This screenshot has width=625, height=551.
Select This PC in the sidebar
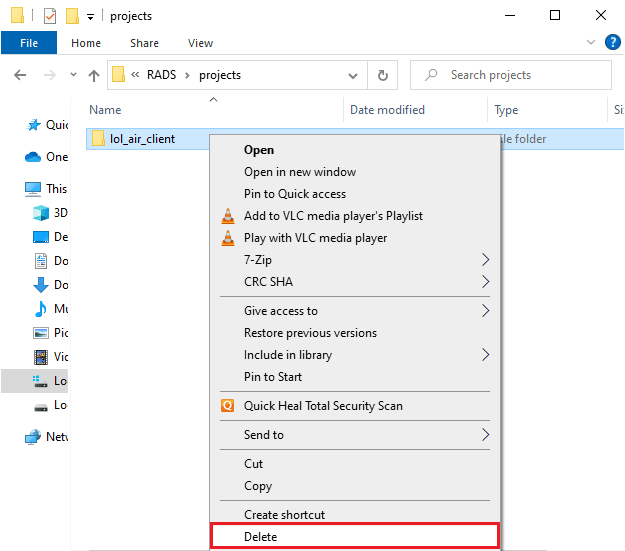[47, 189]
